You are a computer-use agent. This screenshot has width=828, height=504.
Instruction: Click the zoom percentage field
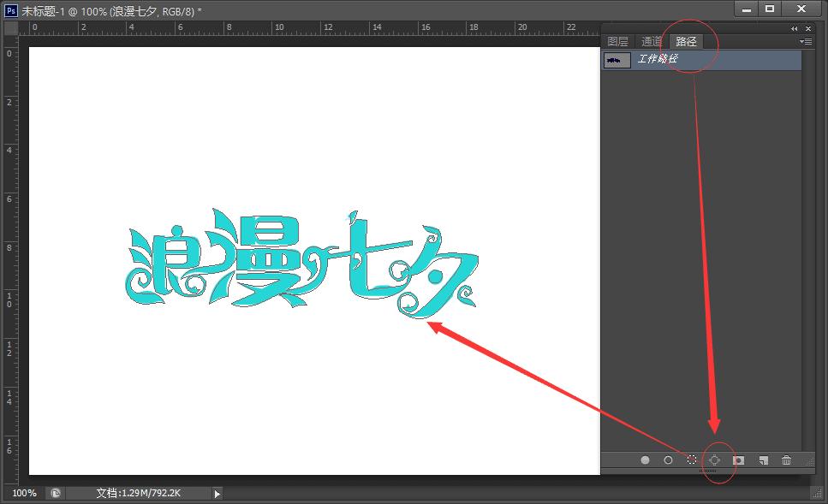23,493
